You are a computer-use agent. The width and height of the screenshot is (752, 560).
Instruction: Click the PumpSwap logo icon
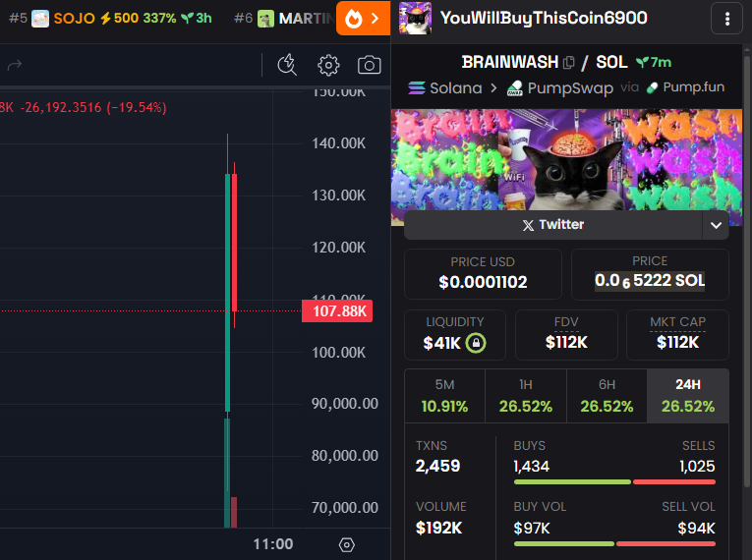point(515,87)
